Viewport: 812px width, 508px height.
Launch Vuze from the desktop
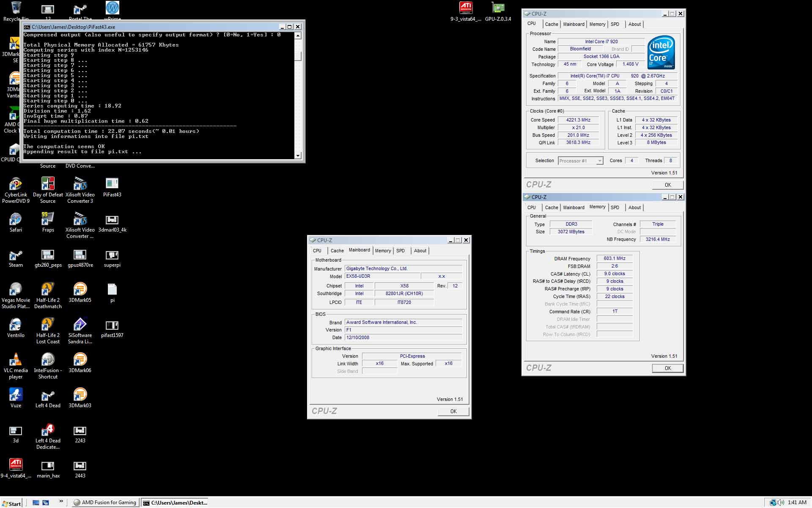16,395
